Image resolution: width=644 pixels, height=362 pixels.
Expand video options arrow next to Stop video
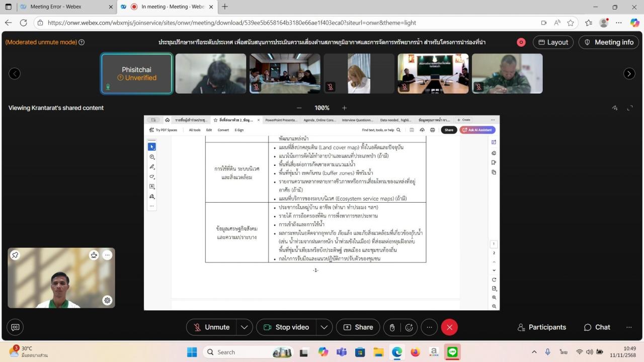(324, 327)
